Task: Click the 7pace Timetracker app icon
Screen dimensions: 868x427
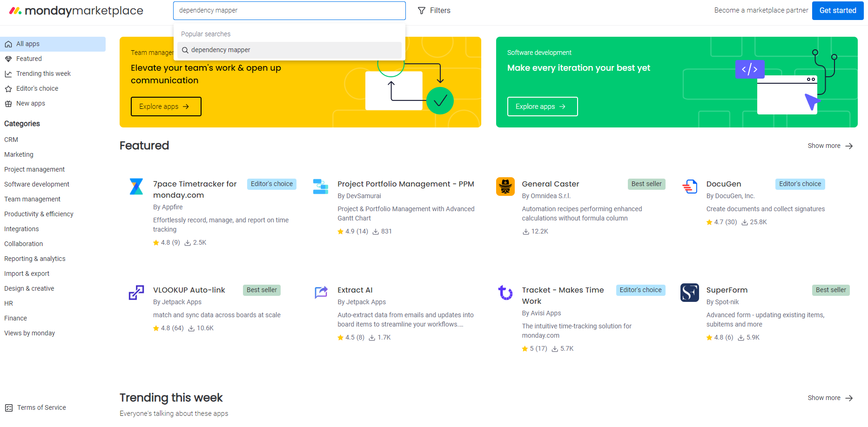Action: tap(136, 187)
